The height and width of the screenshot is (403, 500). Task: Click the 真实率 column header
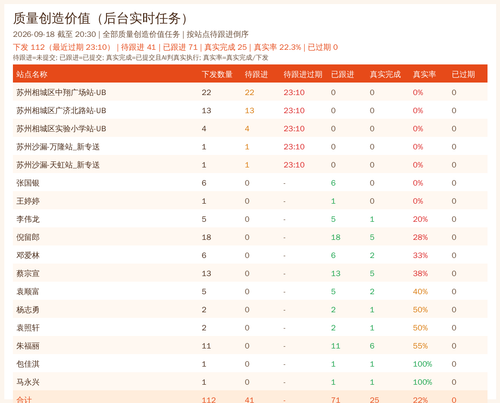coord(424,74)
